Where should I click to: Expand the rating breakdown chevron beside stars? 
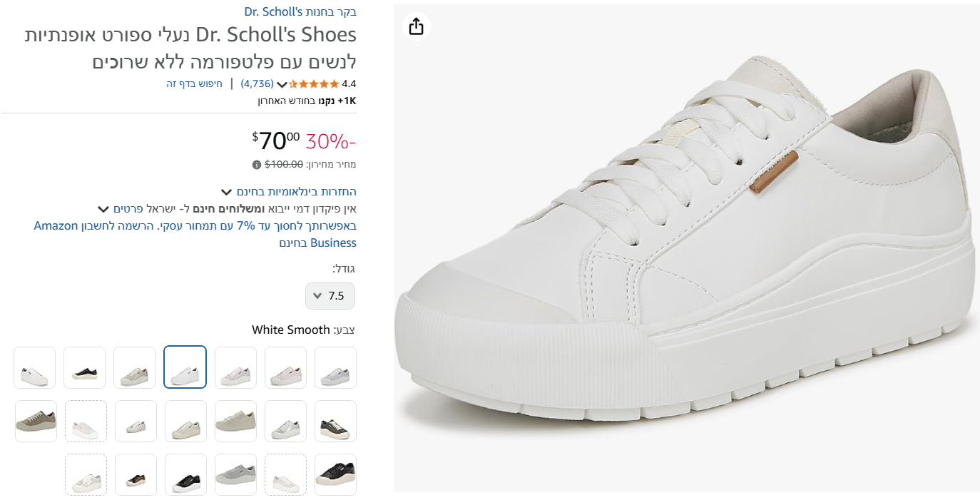pyautogui.click(x=282, y=84)
